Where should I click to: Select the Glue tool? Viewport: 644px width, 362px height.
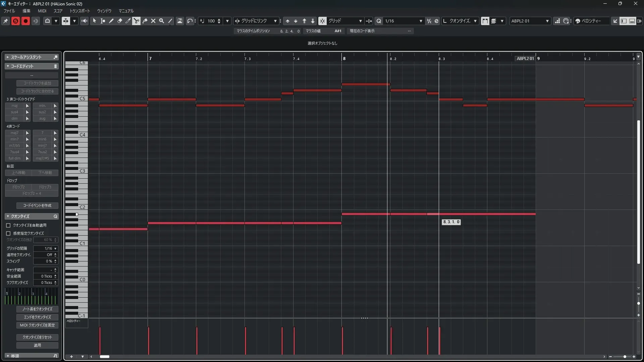click(145, 21)
